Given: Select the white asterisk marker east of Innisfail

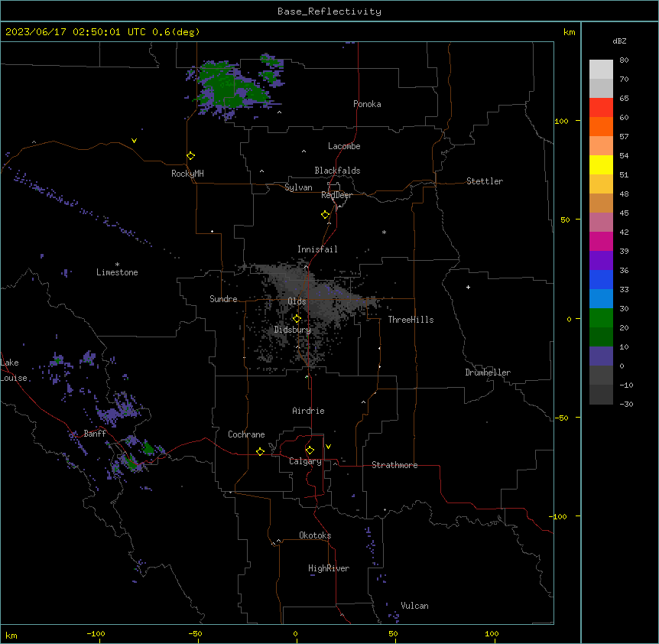Looking at the screenshot, I should [x=384, y=232].
